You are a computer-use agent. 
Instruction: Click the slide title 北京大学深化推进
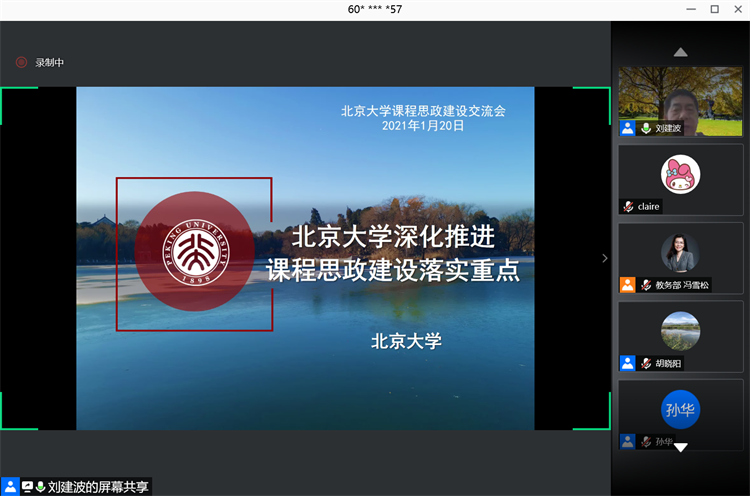tap(393, 236)
